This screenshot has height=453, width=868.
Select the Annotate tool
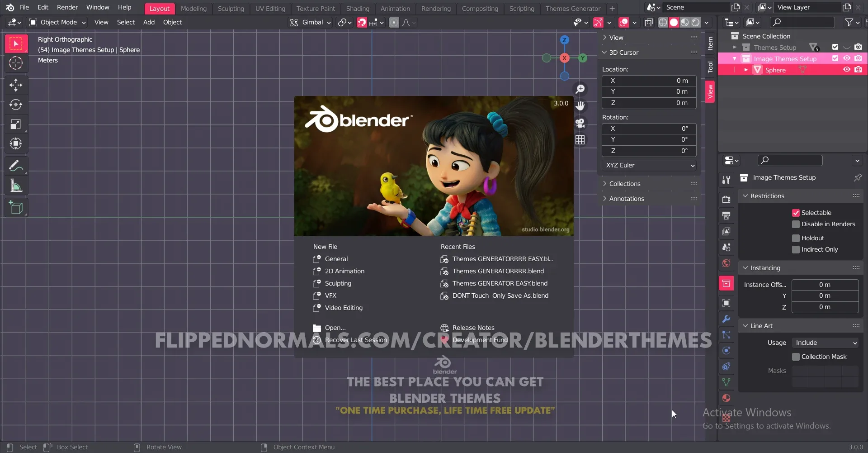click(x=16, y=166)
